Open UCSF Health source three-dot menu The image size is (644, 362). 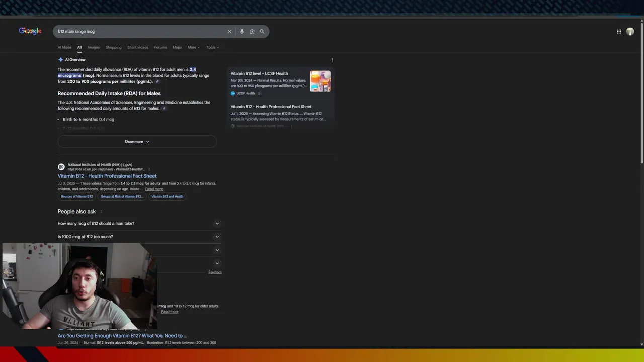coord(259,93)
